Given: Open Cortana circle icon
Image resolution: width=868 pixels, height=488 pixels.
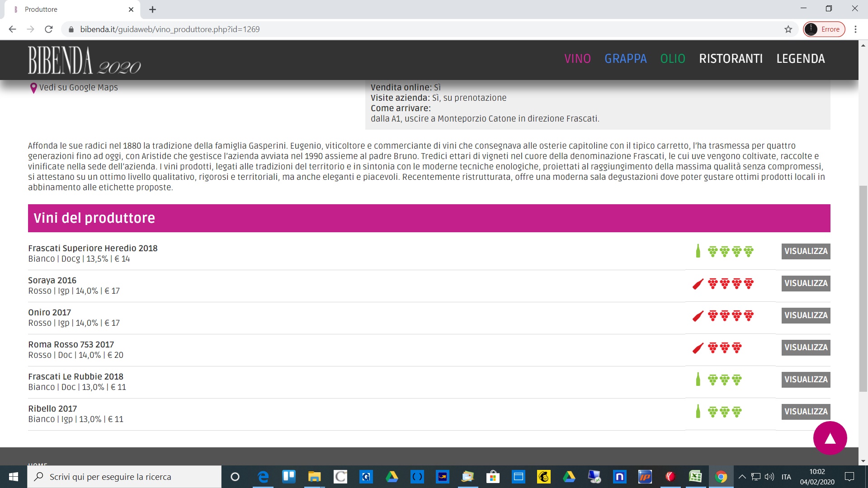Looking at the screenshot, I should [235, 477].
